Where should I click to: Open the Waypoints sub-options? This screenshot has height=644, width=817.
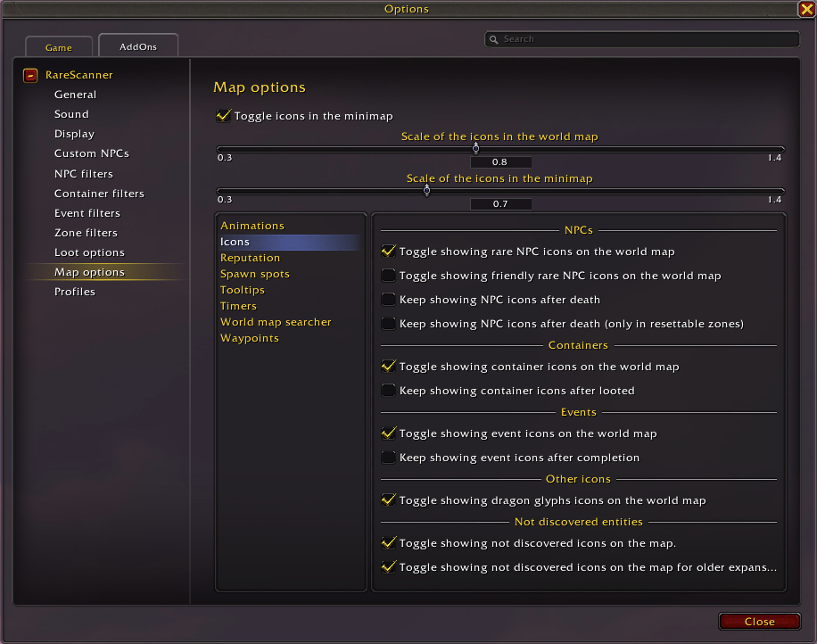pos(250,338)
